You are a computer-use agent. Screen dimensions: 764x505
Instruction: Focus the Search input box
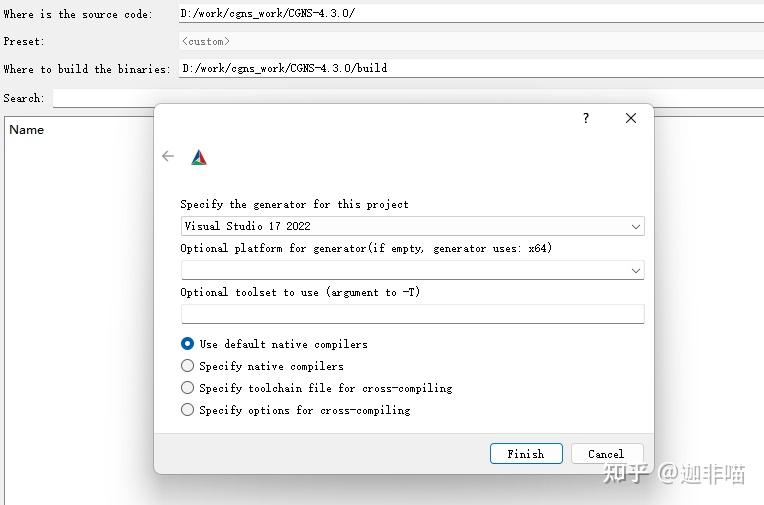point(408,98)
